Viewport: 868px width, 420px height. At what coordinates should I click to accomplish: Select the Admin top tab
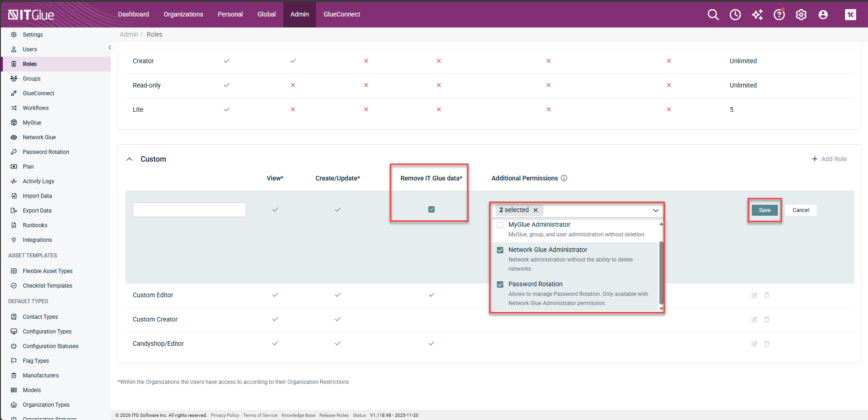pos(300,14)
